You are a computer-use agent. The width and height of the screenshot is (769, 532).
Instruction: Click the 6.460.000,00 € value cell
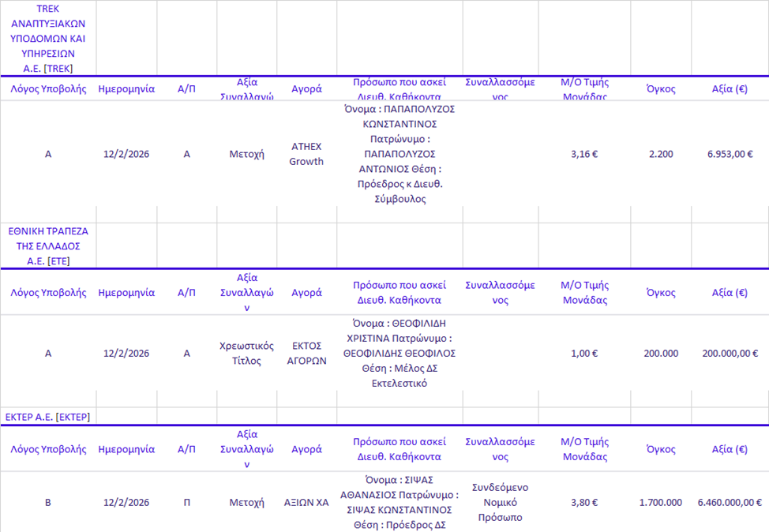[x=730, y=502]
